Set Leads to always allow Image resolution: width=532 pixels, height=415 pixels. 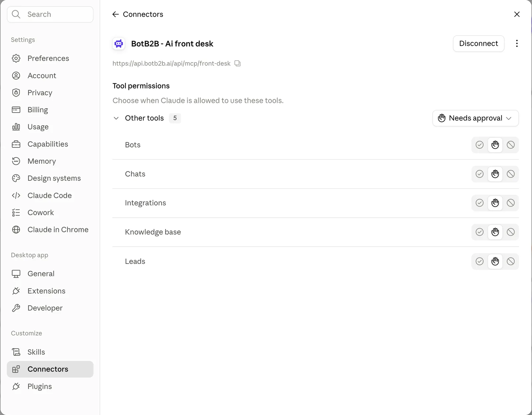tap(479, 261)
